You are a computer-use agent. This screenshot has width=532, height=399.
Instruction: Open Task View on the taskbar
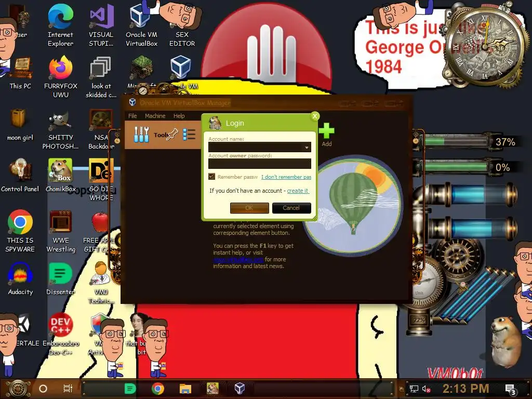point(68,389)
